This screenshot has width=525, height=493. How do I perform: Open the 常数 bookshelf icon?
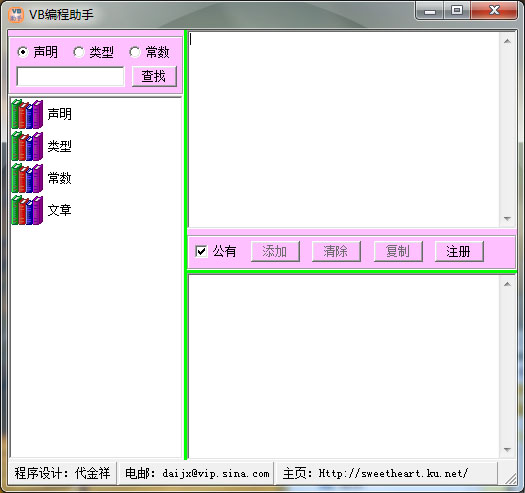click(27, 178)
